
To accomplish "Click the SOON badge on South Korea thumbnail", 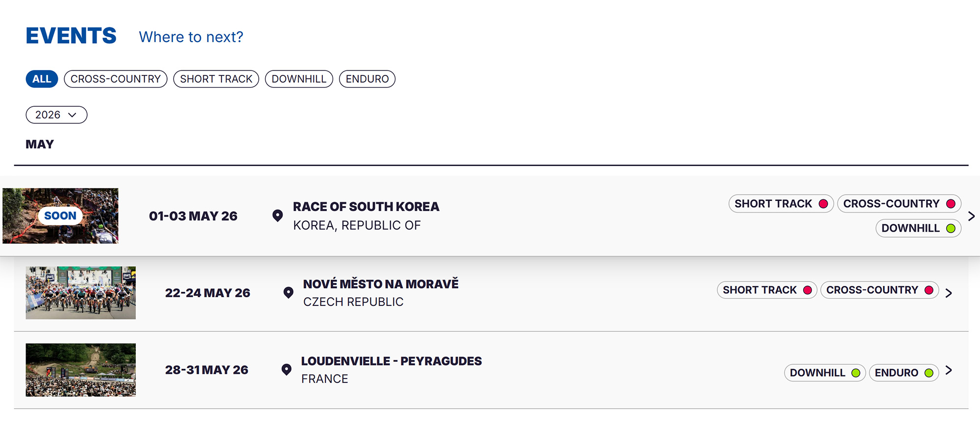I will [60, 216].
